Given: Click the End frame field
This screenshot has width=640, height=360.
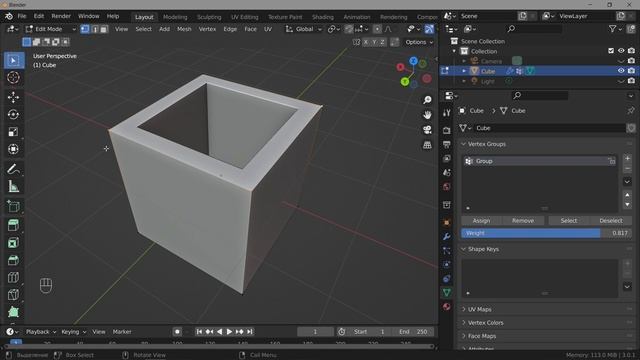Looking at the screenshot, I should (413, 332).
